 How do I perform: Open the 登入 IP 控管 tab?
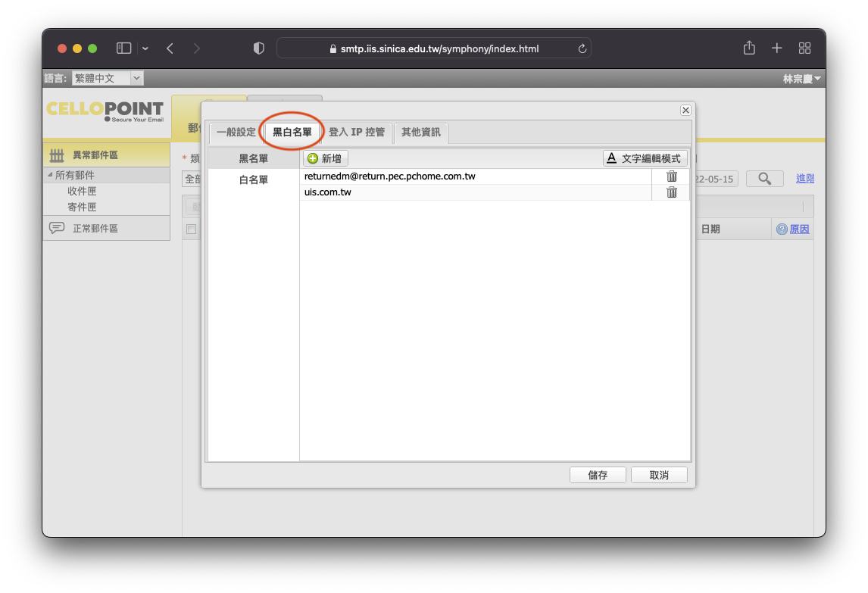(357, 133)
